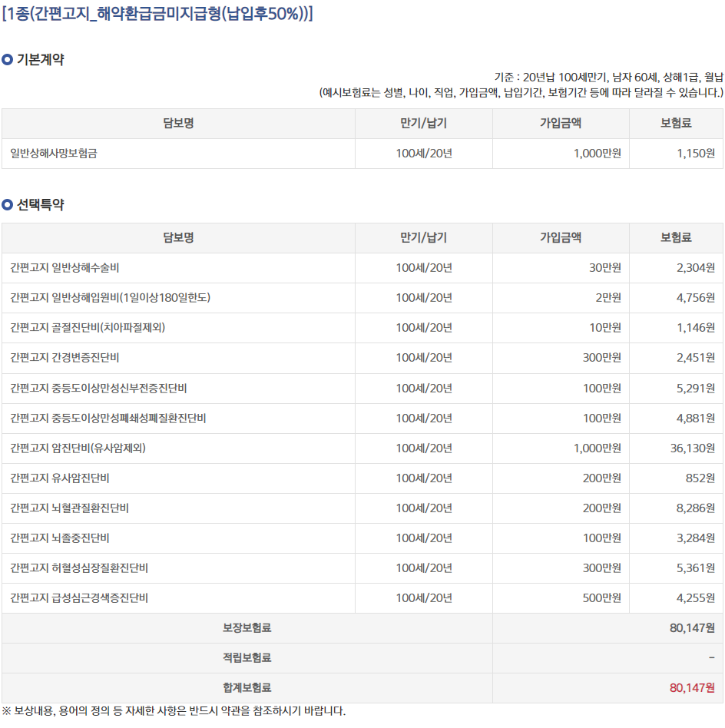Click 간편고지 중등도이상만성신부전증진단비 row
Viewport: 725px width, 728px height.
362,388
